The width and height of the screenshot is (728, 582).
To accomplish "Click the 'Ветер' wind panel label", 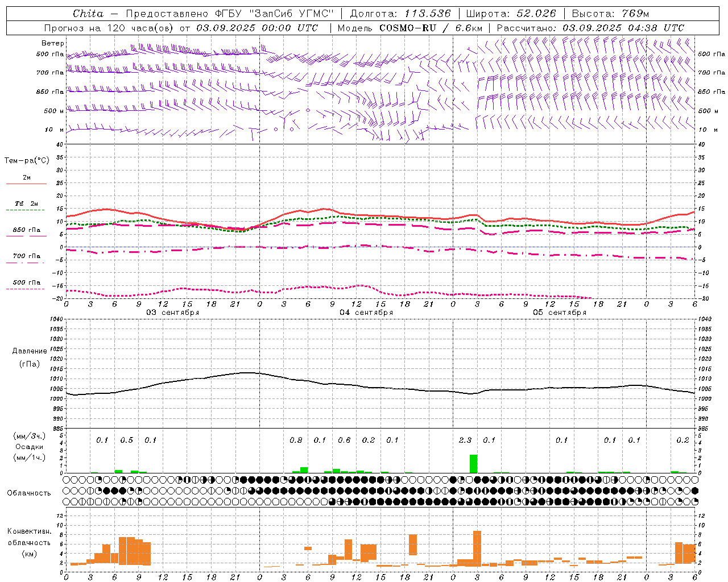I will (x=53, y=43).
